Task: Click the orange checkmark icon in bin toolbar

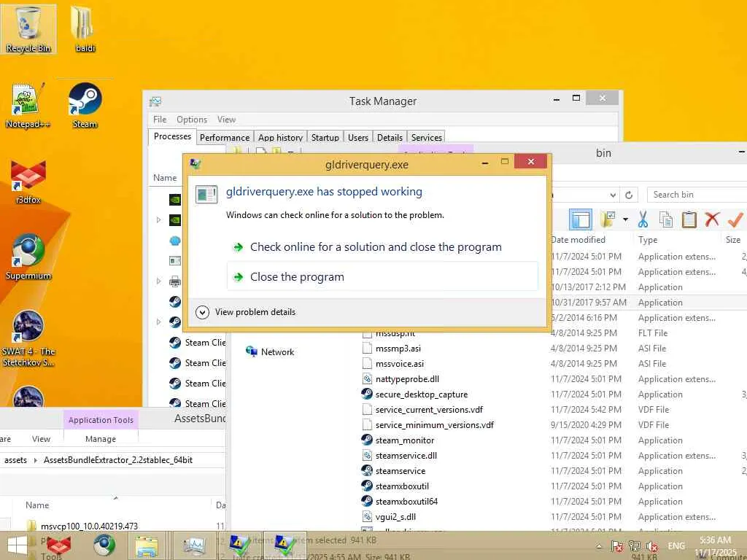Action: [x=735, y=219]
